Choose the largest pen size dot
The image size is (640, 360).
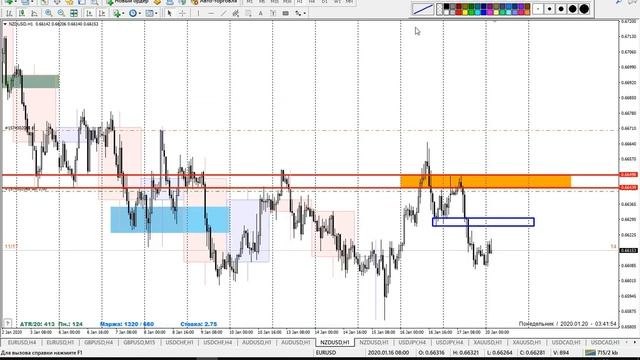click(584, 9)
